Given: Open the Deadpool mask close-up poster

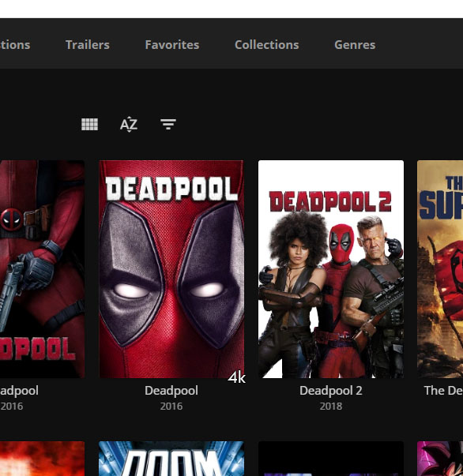Looking at the screenshot, I should pos(171,269).
